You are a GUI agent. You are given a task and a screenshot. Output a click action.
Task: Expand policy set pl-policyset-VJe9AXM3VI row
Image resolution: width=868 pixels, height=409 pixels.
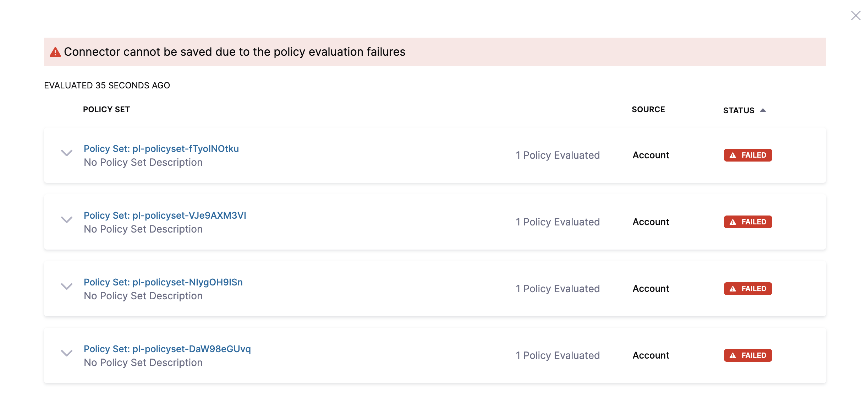pyautogui.click(x=67, y=220)
